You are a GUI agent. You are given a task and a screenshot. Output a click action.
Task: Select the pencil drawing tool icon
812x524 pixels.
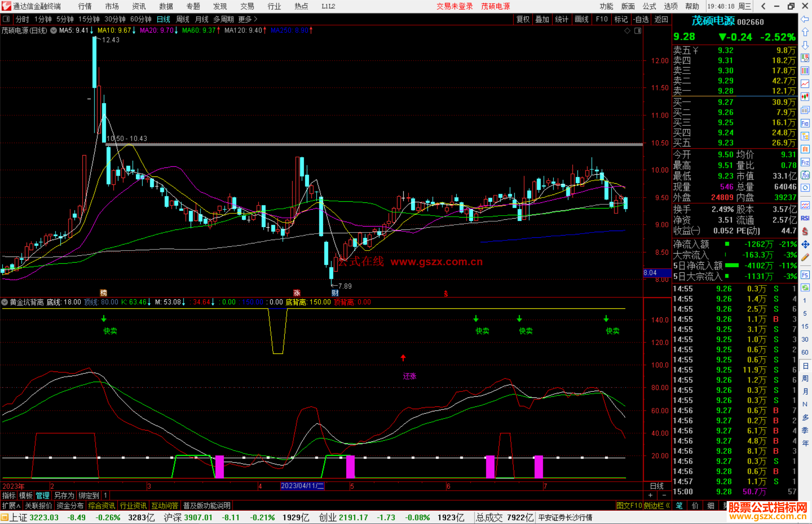805,257
